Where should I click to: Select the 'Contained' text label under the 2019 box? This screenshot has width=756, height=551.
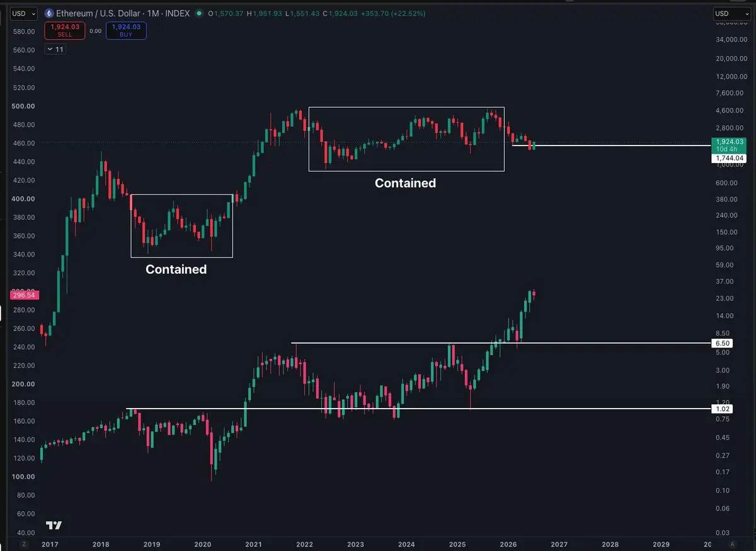coord(176,270)
